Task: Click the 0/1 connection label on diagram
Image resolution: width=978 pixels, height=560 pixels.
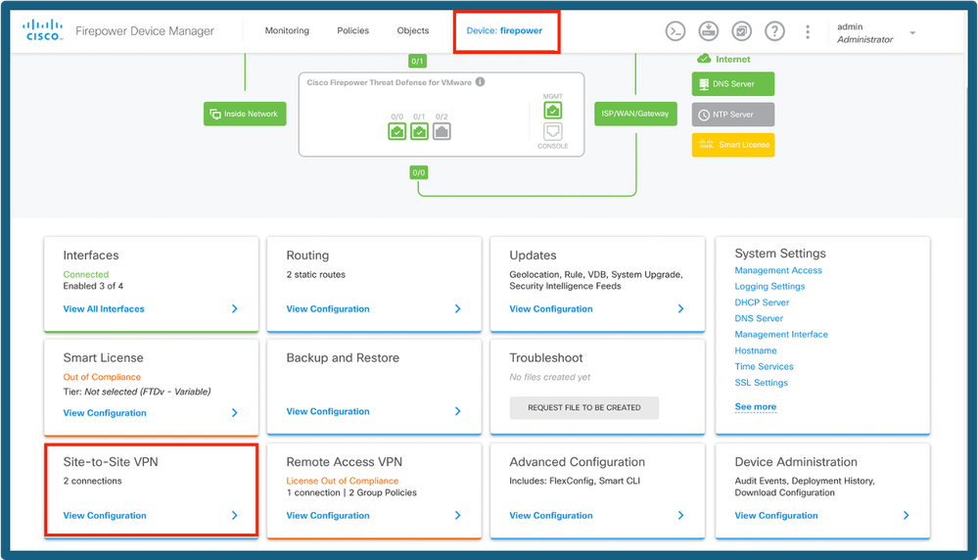Action: tap(417, 61)
